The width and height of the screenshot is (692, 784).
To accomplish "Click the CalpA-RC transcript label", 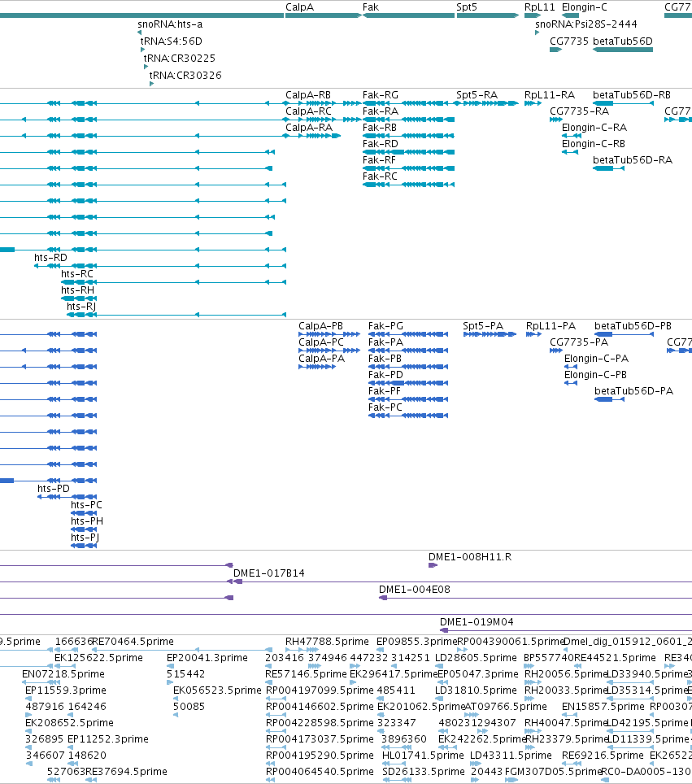I will click(x=308, y=111).
